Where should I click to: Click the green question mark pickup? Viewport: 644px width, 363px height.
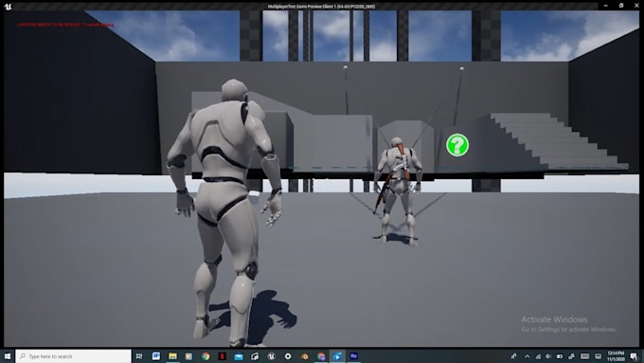(x=457, y=145)
